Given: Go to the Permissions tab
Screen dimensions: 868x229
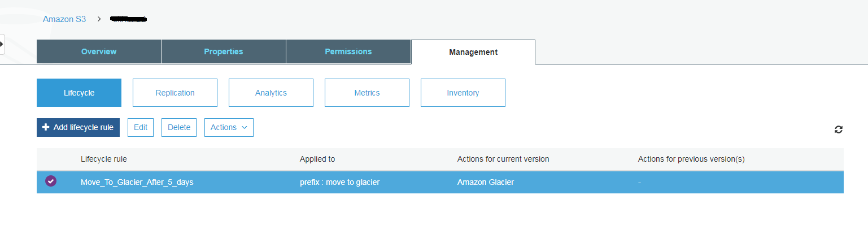Looking at the screenshot, I should pyautogui.click(x=348, y=51).
